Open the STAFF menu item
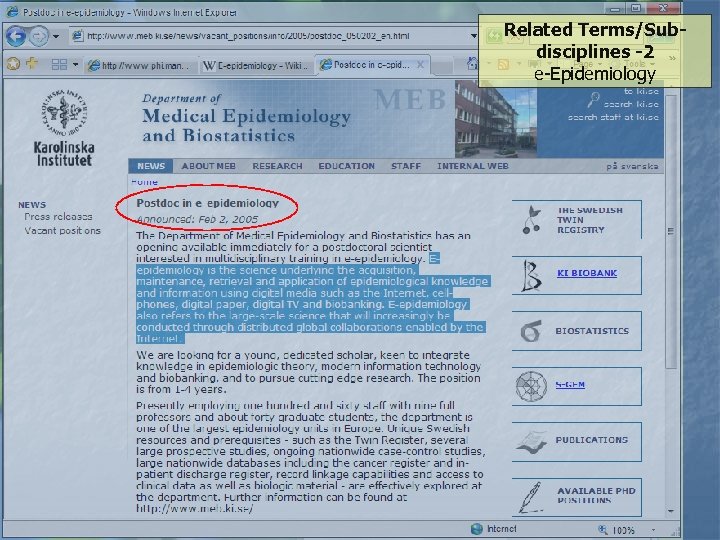The width and height of the screenshot is (720, 540). tap(406, 166)
